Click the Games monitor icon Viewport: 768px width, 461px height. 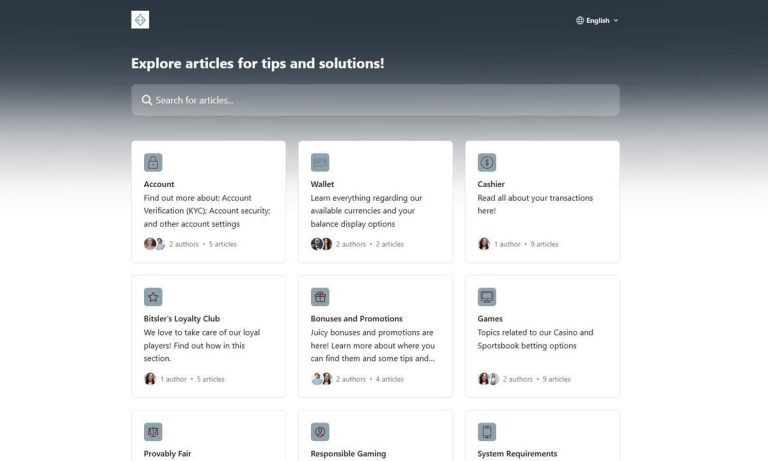[x=487, y=297]
